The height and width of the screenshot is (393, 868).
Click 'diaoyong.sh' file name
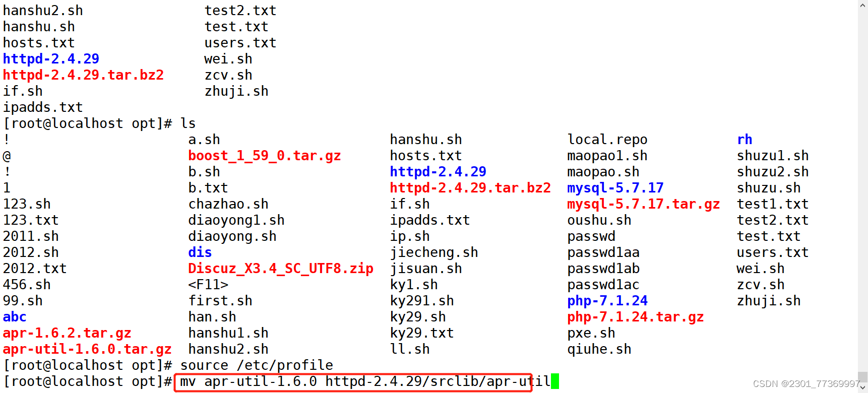[x=232, y=236]
